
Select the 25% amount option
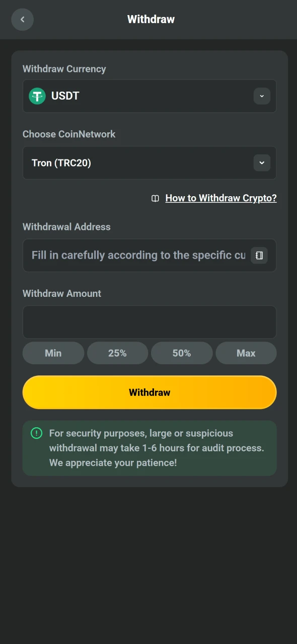tap(117, 353)
